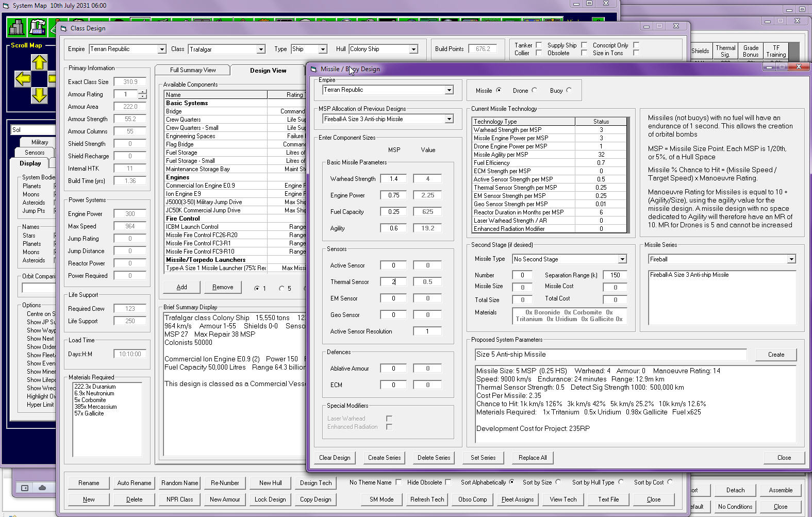Image resolution: width=812 pixels, height=517 pixels.
Task: Click the Agility MSP input field
Action: click(393, 228)
